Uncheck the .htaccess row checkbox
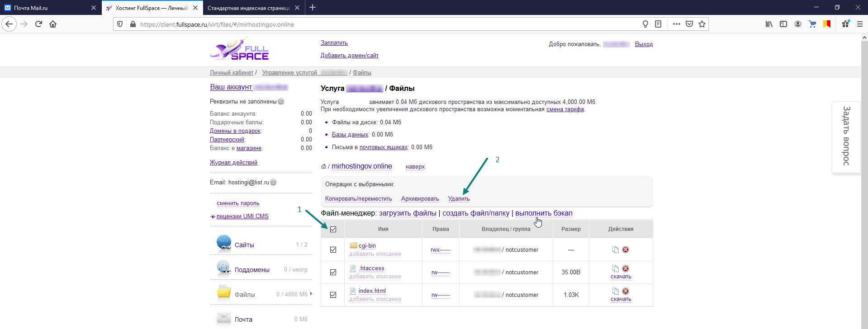The width and height of the screenshot is (868, 329). point(333,272)
